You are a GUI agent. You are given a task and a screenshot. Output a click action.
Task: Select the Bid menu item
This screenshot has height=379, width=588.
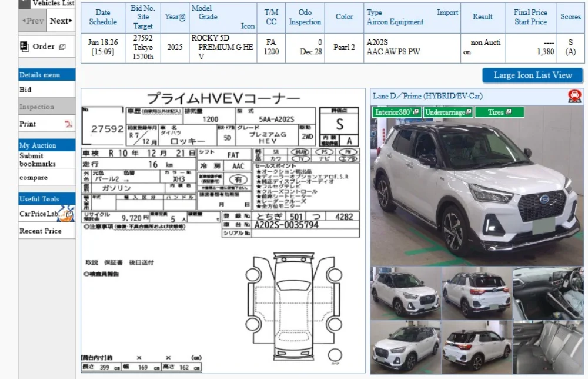point(47,89)
